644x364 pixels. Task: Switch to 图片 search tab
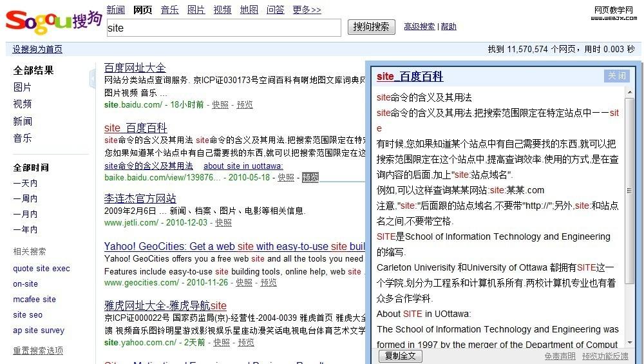point(196,10)
